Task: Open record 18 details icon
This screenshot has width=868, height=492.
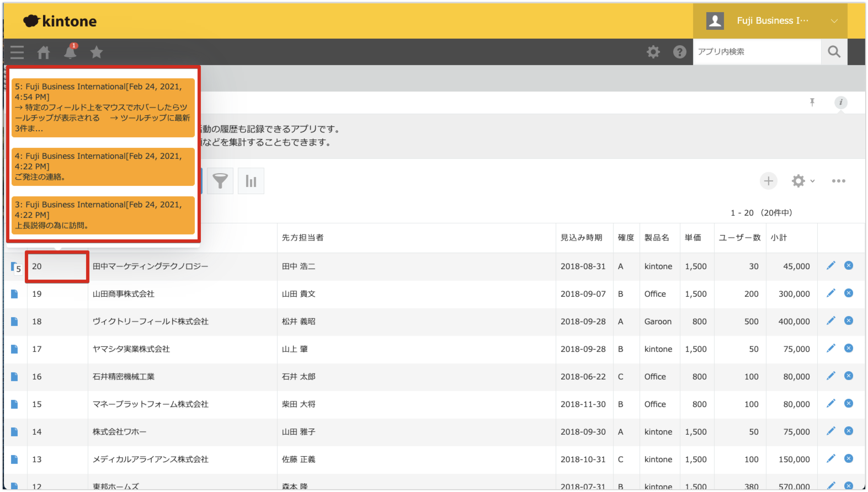Action: 14,322
